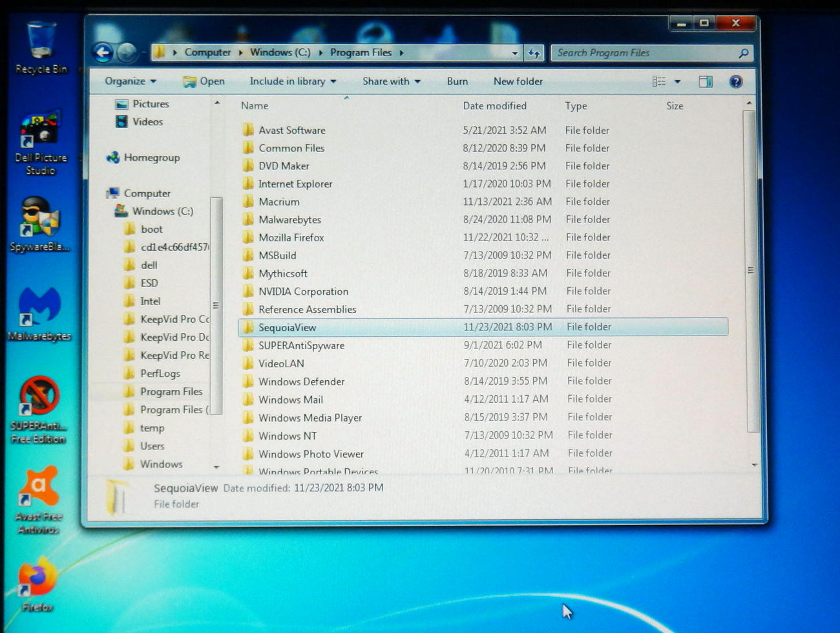Sort by Date modified column header
The height and width of the screenshot is (633, 840).
[495, 106]
